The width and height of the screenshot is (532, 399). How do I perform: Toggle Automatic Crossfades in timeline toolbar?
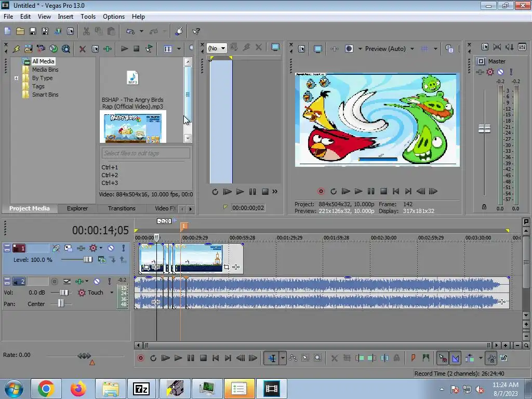(x=455, y=358)
